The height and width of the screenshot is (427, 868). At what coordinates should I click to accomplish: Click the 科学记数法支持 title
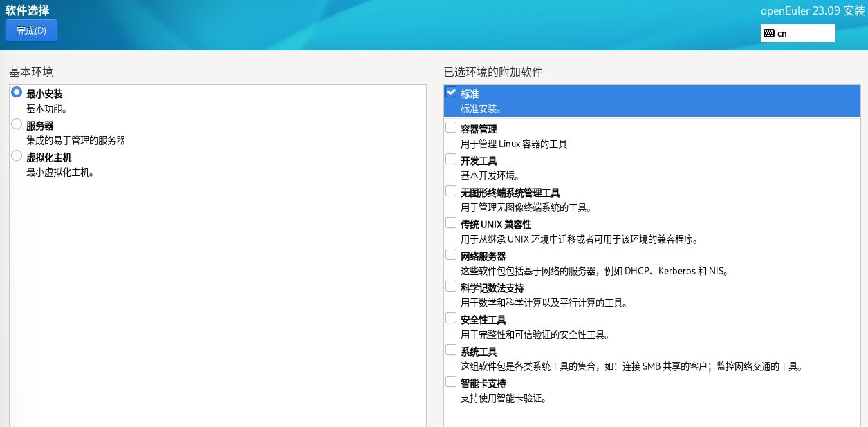(492, 288)
